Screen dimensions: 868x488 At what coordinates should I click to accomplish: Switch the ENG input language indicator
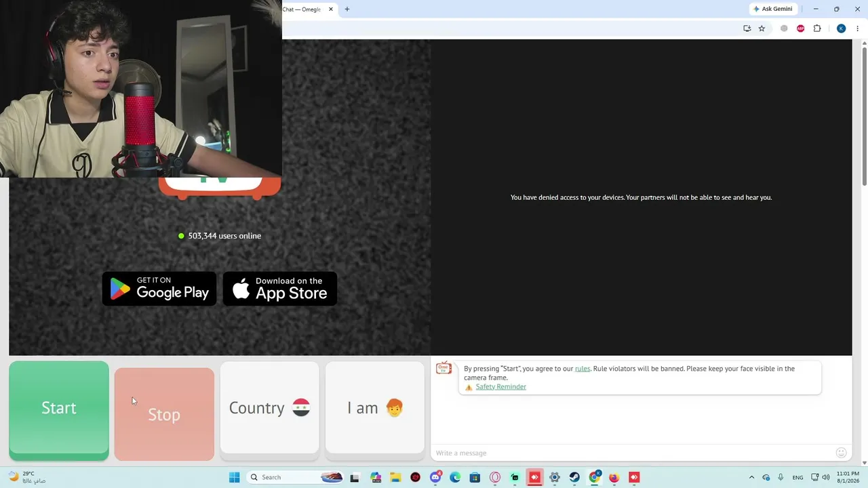(x=797, y=477)
